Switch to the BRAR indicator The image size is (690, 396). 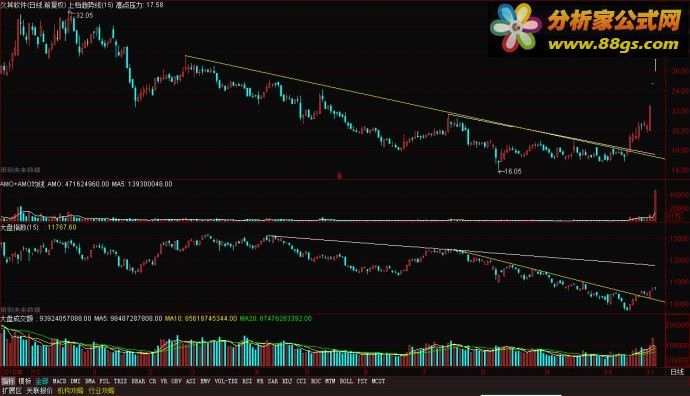click(138, 381)
